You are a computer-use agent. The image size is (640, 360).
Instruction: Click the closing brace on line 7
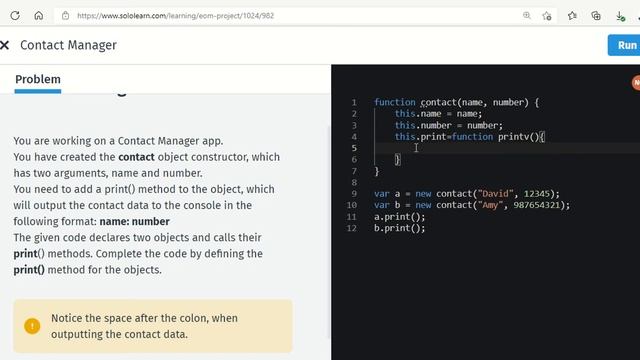377,171
